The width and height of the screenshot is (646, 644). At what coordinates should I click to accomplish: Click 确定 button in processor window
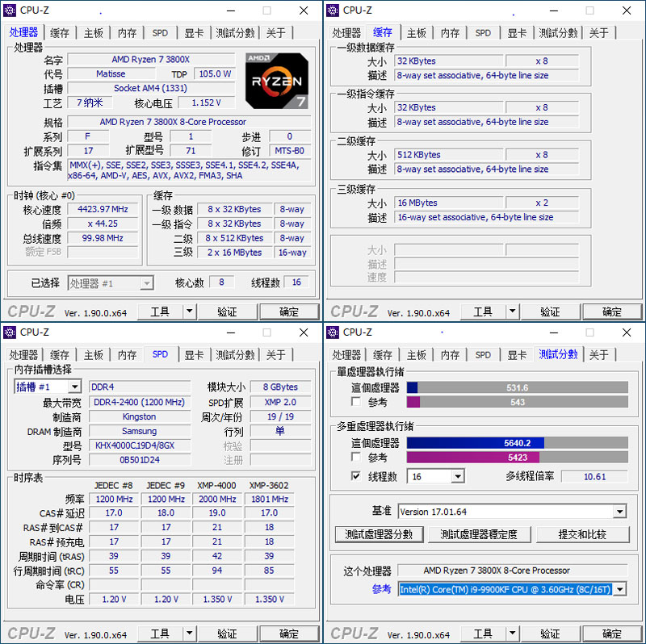click(289, 312)
